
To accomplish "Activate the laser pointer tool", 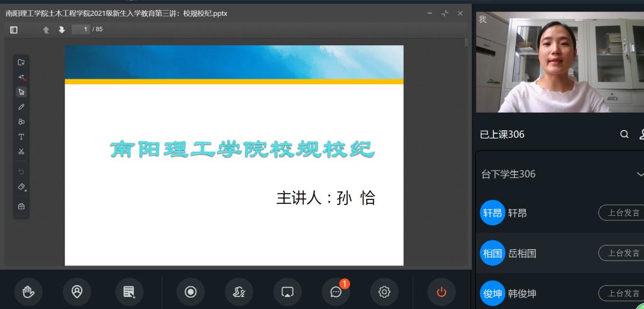I will 21,77.
